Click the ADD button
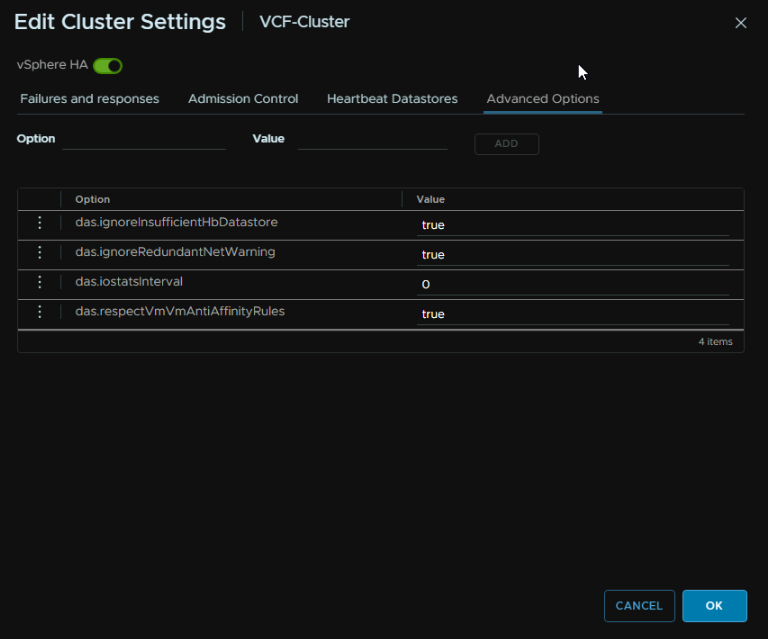Viewport: 768px width, 639px height. 506,144
